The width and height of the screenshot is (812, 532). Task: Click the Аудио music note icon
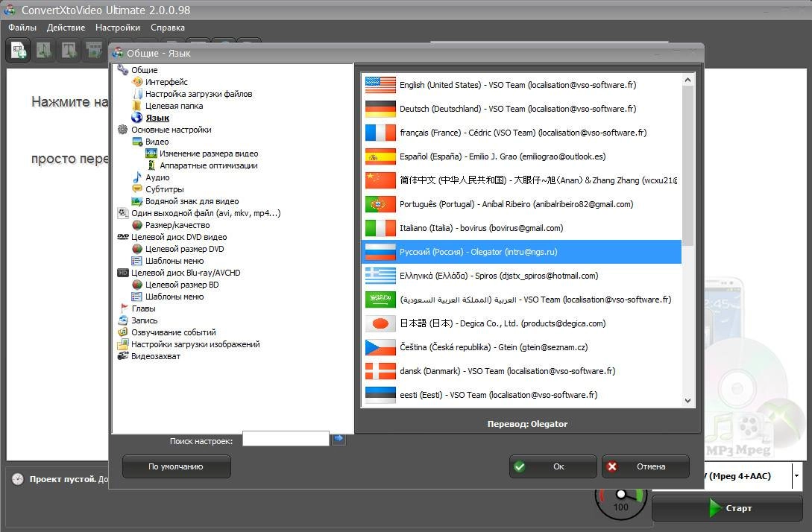(136, 177)
